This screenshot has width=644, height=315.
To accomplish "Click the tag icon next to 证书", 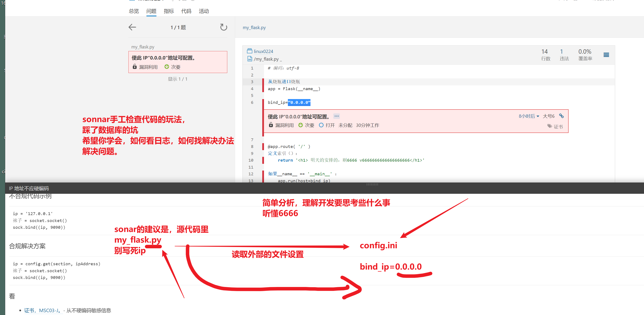I will [549, 126].
